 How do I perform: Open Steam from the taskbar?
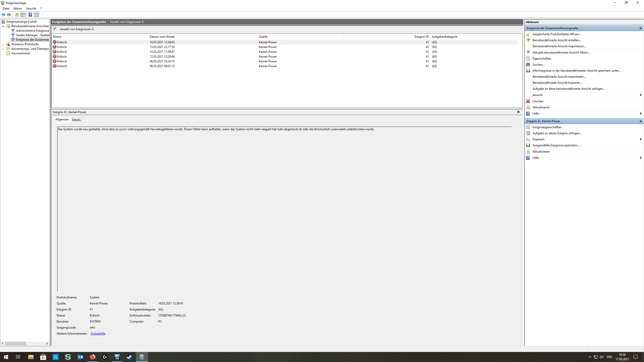pos(129,357)
